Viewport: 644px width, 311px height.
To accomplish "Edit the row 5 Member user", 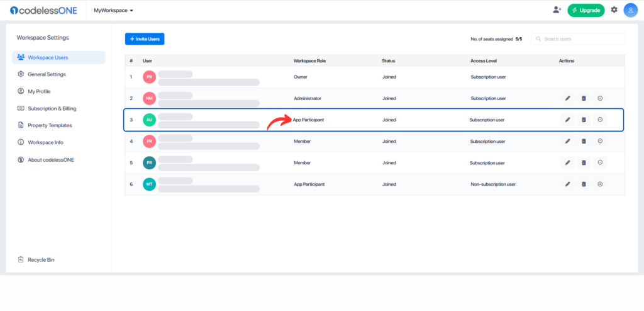I will [568, 162].
